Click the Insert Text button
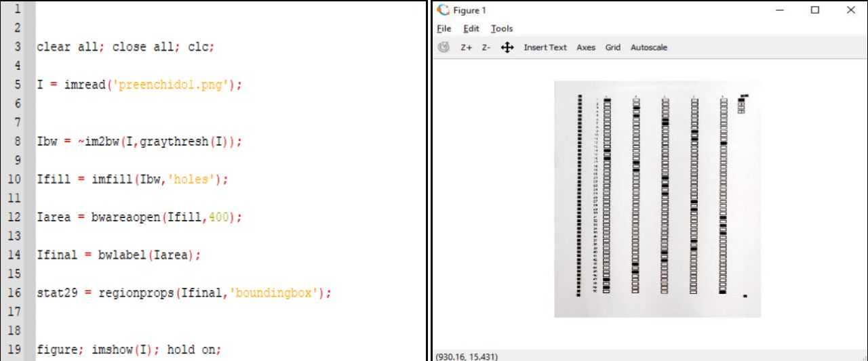This screenshot has width=868, height=361. (x=545, y=47)
